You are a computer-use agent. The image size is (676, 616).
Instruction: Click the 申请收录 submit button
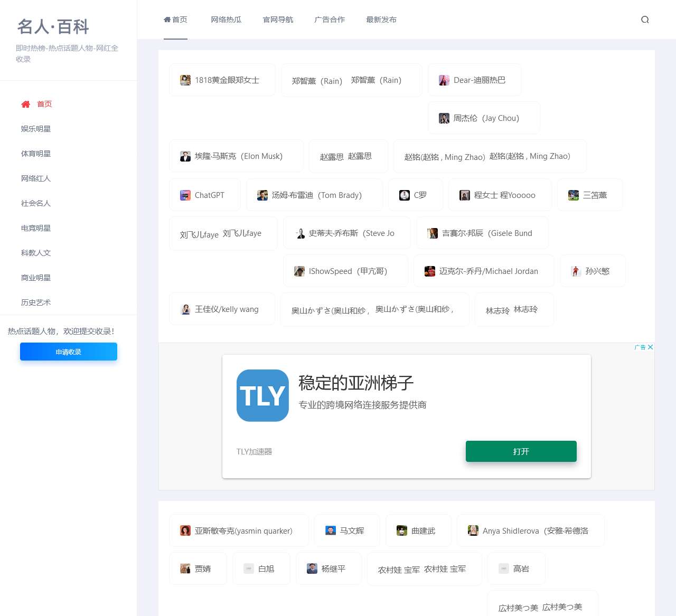pyautogui.click(x=68, y=352)
